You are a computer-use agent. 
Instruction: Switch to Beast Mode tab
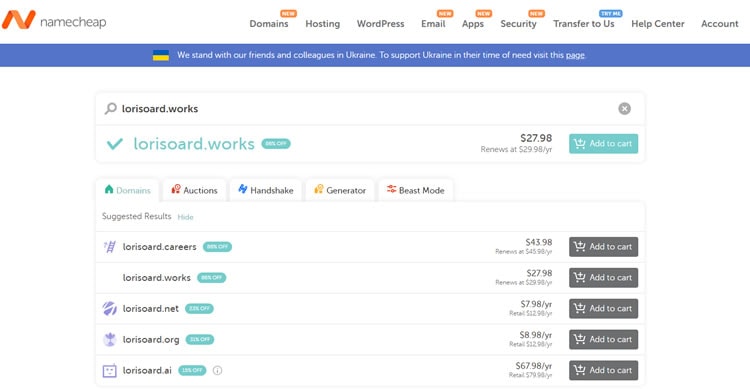pyautogui.click(x=415, y=190)
